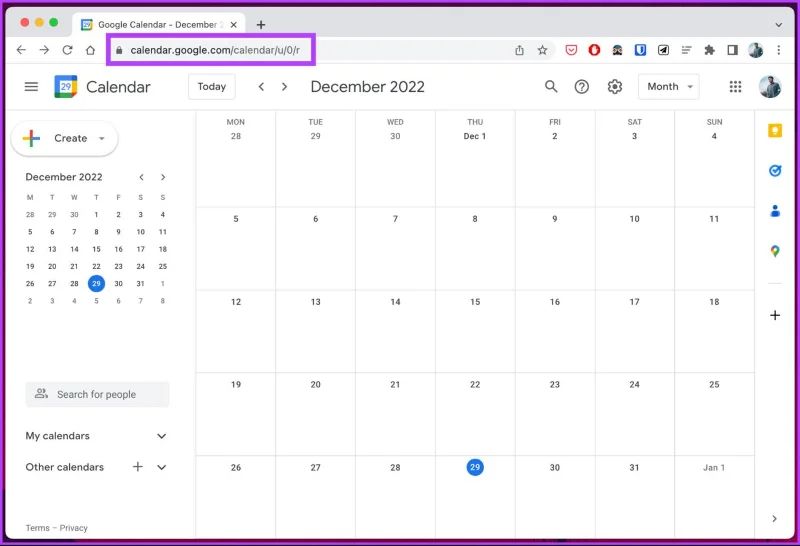Open the Extensions puzzle icon
This screenshot has width=800, height=546.
point(709,50)
